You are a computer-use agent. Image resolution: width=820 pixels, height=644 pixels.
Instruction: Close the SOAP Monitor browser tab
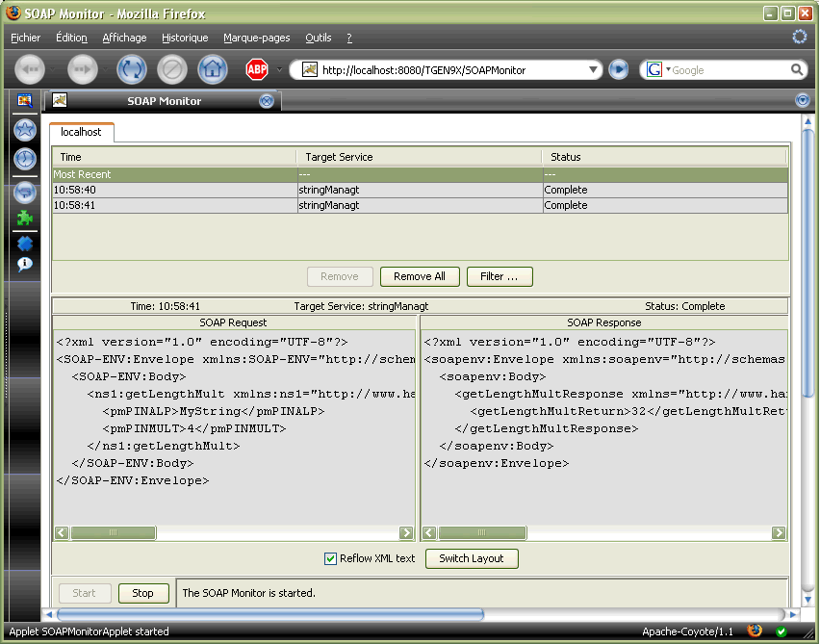click(267, 101)
